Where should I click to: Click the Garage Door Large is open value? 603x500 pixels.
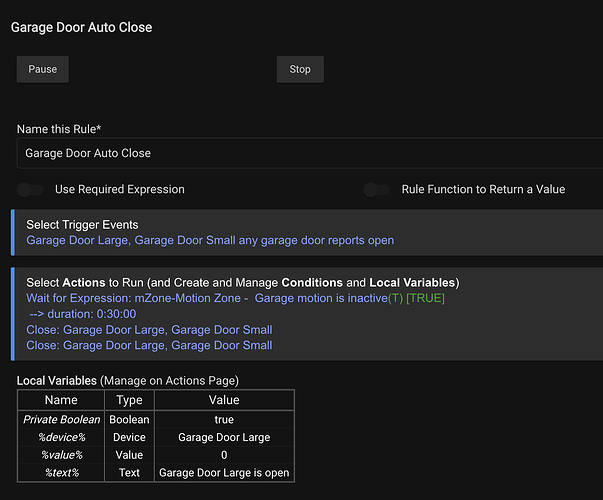coord(224,472)
